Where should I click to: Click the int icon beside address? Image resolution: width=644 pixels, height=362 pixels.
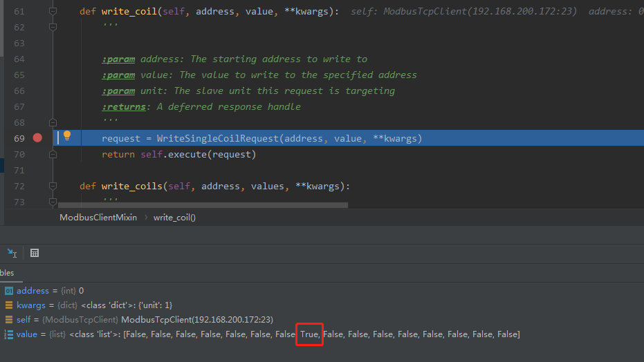(9, 291)
